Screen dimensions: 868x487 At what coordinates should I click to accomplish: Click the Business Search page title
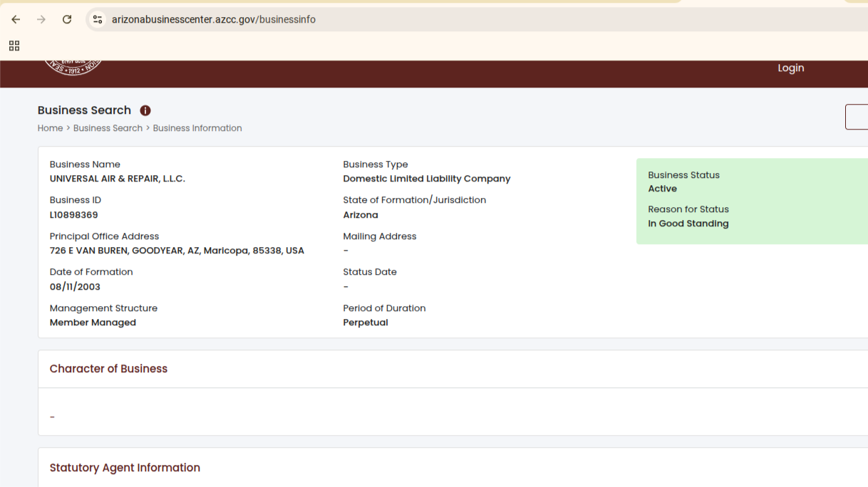[84, 110]
